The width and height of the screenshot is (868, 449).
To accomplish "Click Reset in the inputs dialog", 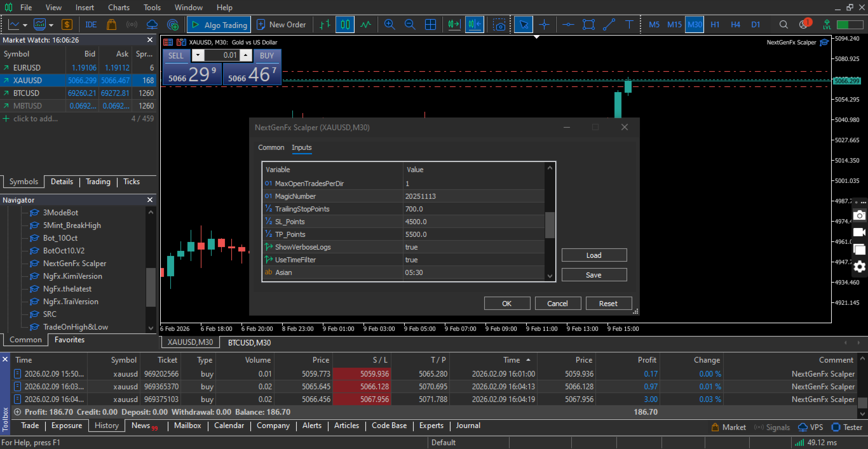I will (x=609, y=304).
